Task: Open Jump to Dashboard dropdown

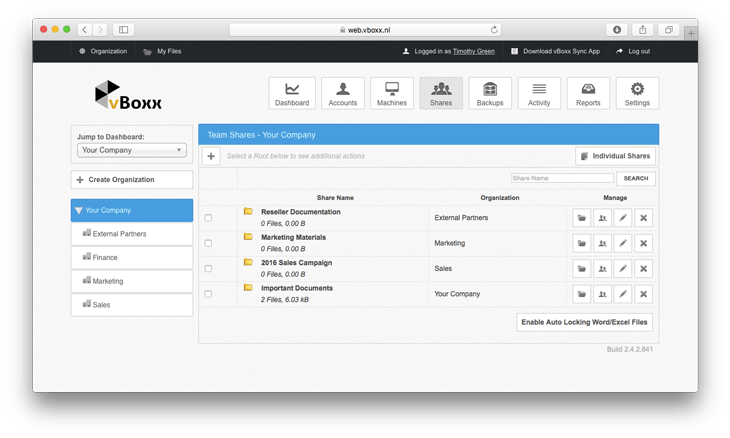Action: [132, 150]
